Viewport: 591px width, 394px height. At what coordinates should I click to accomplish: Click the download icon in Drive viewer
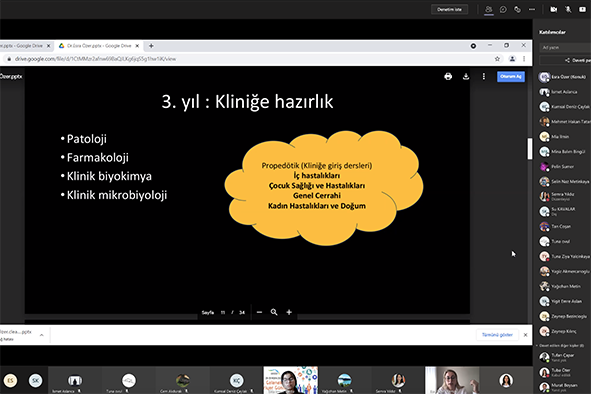[x=466, y=77]
